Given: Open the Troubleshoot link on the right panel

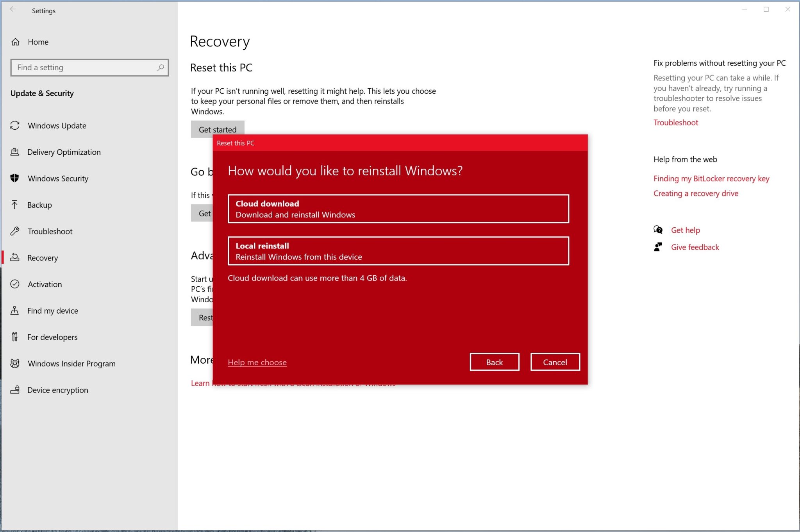Looking at the screenshot, I should [676, 122].
